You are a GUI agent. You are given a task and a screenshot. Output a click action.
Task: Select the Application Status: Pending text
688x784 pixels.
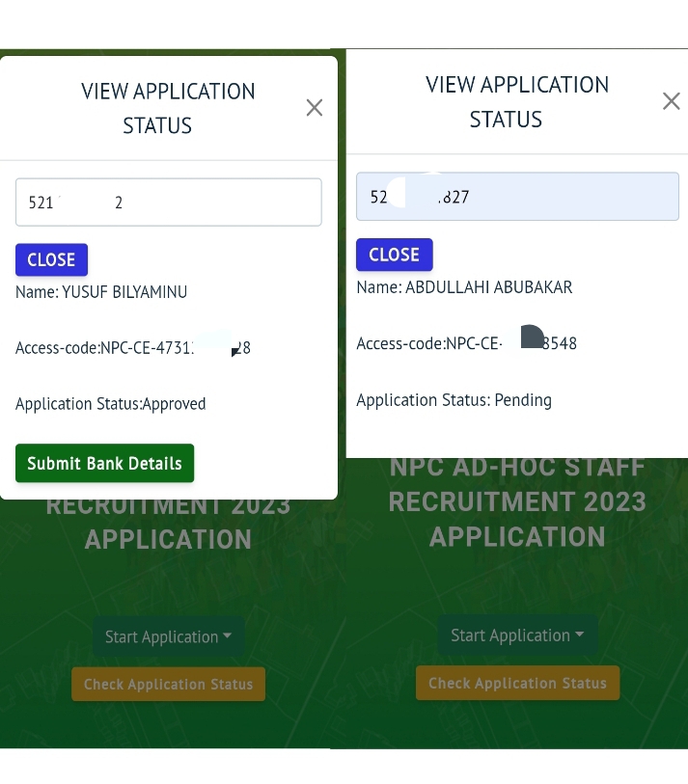click(454, 400)
